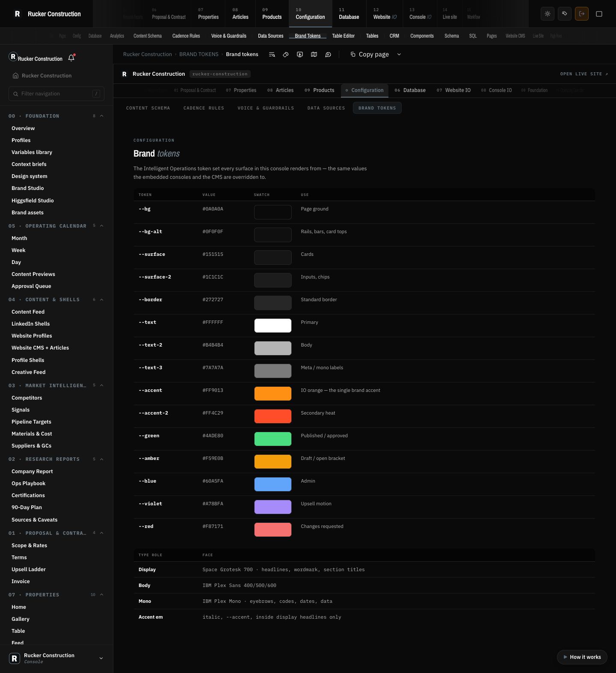Click Open Live Site link
This screenshot has height=673, width=616.
[x=584, y=74]
